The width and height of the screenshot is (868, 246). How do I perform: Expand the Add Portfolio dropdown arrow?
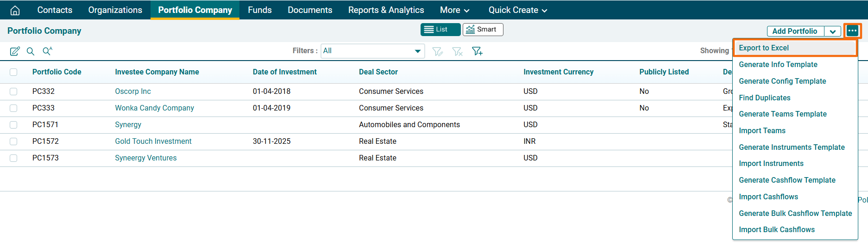pyautogui.click(x=832, y=31)
